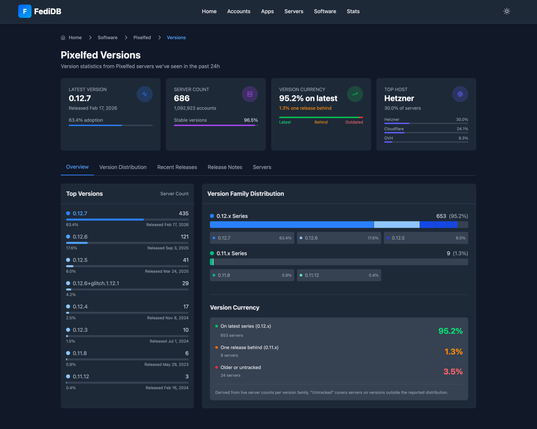The height and width of the screenshot is (429, 537).
Task: Open the Stats navigation item
Action: 353,11
